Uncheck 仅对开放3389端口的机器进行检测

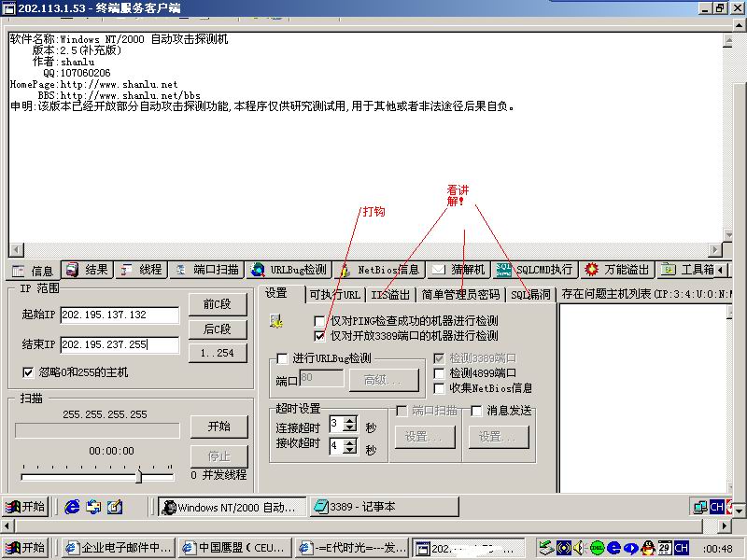click(x=320, y=336)
